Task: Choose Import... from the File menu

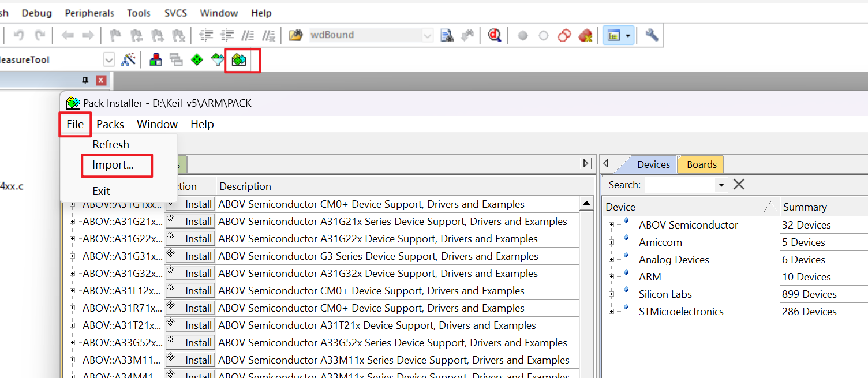Action: pos(113,165)
